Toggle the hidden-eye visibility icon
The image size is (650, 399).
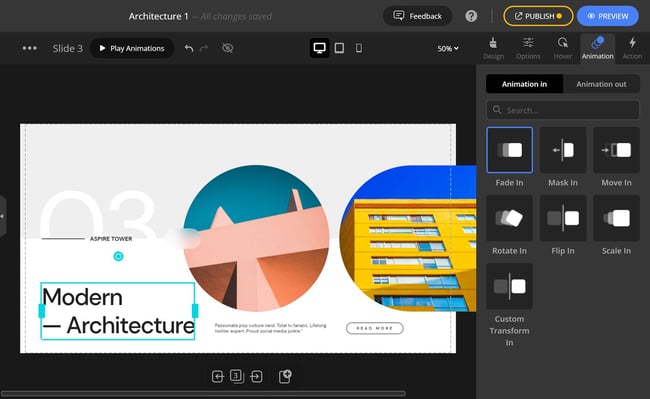(228, 48)
